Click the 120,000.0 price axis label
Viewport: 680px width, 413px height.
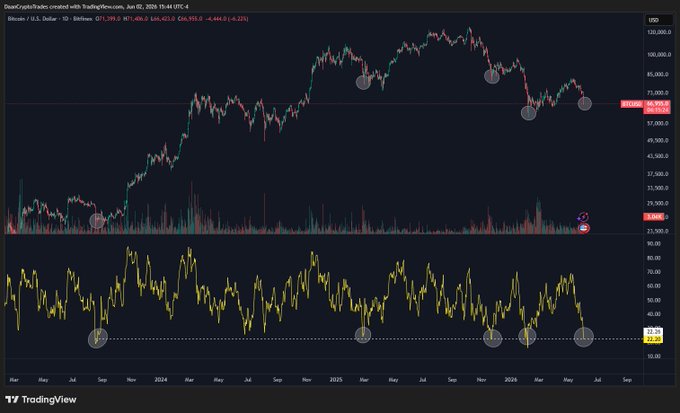pos(659,32)
